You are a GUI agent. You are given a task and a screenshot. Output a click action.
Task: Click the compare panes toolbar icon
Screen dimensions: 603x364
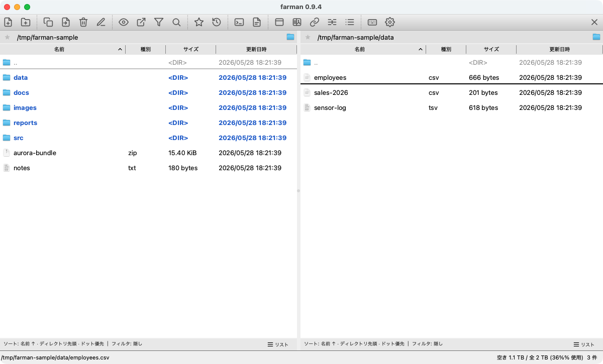(x=332, y=22)
